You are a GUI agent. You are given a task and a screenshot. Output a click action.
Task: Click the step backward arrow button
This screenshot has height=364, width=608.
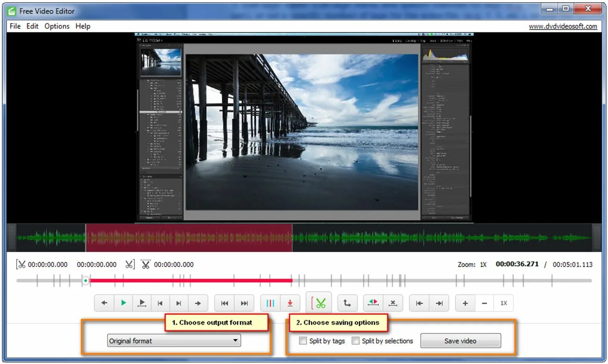coord(104,303)
